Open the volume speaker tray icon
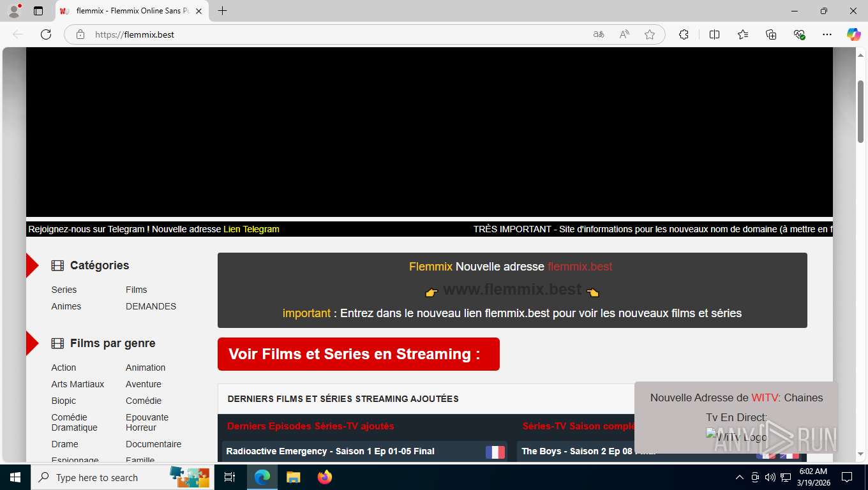The width and height of the screenshot is (868, 490). [x=770, y=477]
